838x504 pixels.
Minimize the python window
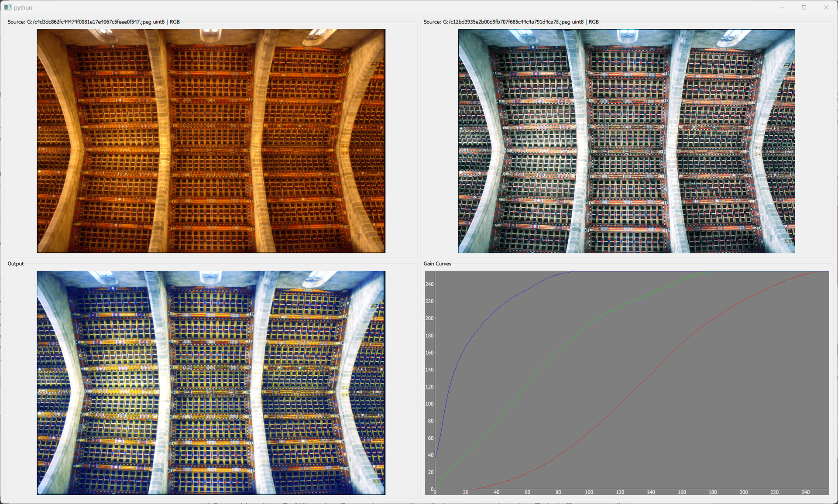[x=782, y=7]
